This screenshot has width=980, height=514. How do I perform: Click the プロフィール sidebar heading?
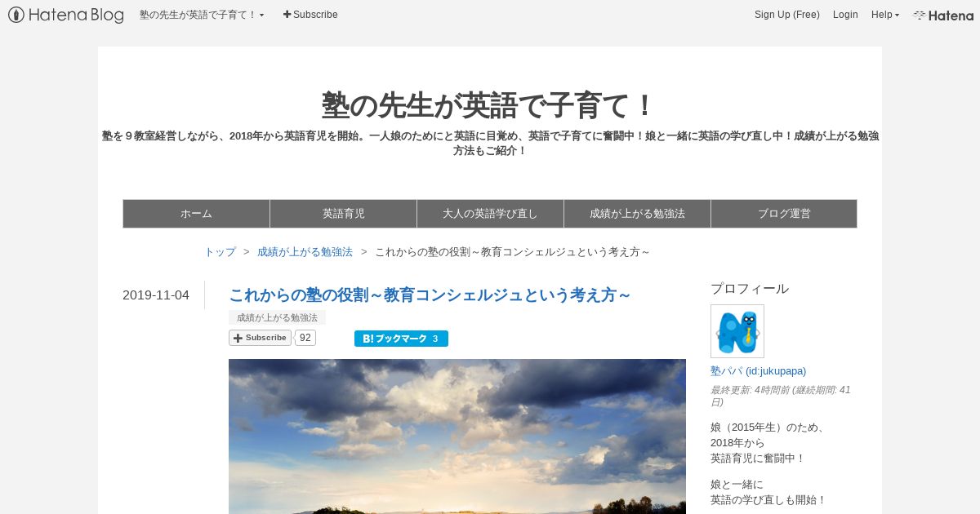(x=750, y=289)
